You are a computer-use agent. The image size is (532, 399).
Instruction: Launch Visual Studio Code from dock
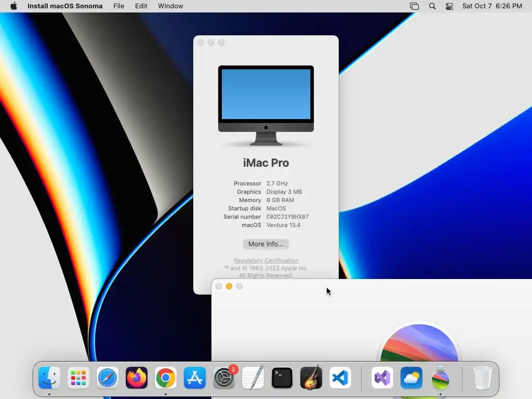(340, 378)
